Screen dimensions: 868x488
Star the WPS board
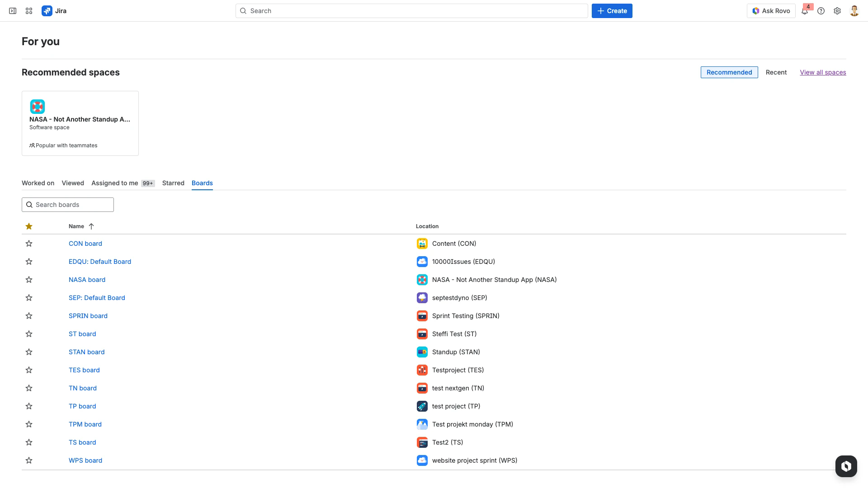29,460
